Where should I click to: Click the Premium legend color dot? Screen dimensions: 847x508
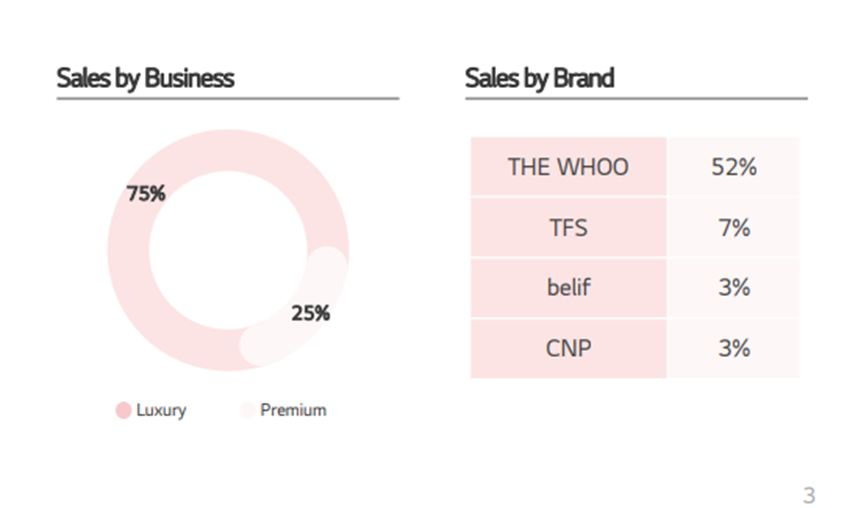247,410
